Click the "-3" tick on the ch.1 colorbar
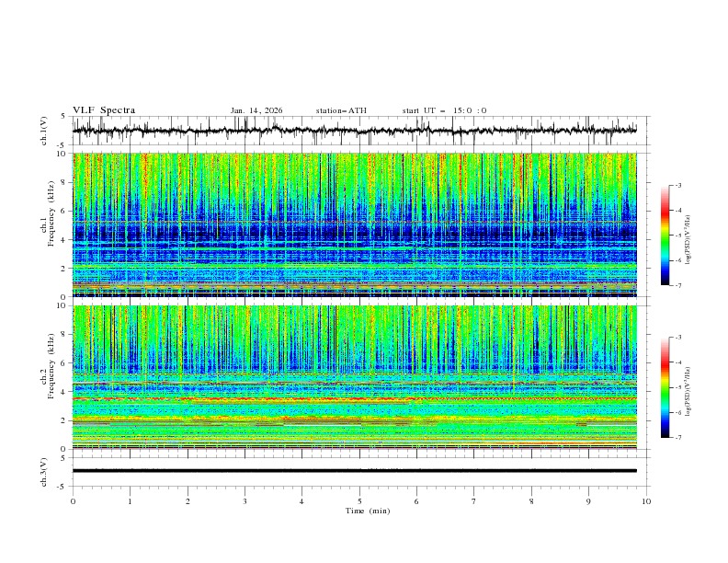This screenshot has width=728, height=563. [678, 185]
